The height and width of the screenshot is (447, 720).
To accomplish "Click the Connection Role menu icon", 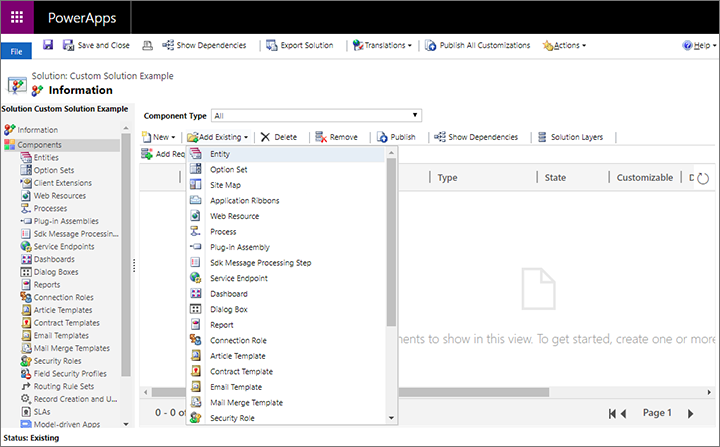I will 196,340.
